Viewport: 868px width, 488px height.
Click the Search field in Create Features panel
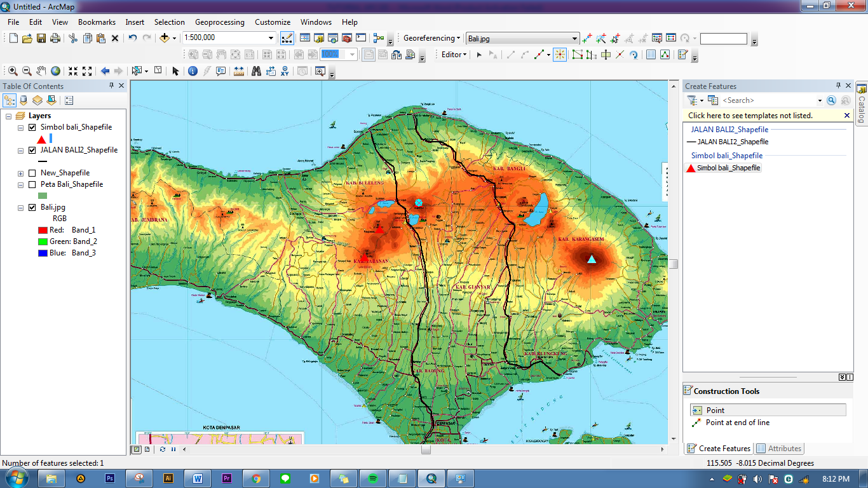[769, 100]
